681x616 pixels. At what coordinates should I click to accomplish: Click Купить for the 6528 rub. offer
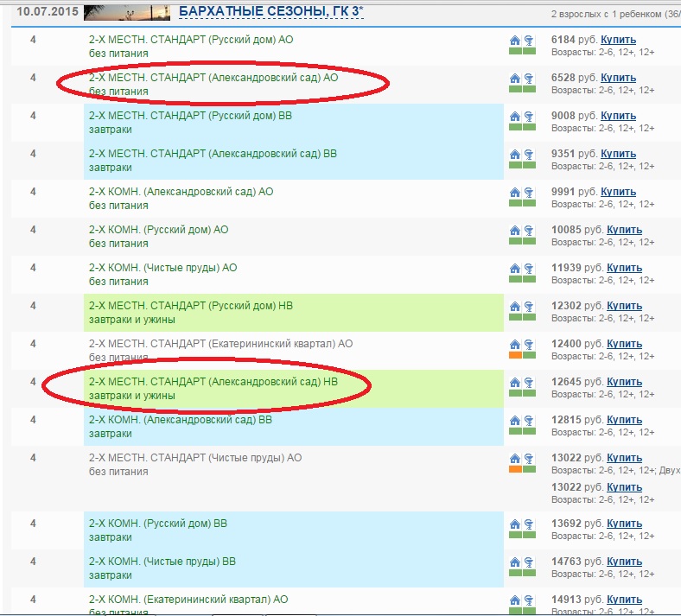tap(618, 78)
